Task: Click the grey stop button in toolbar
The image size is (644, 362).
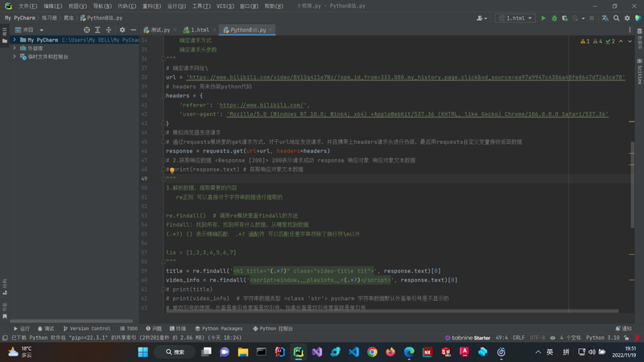Action: point(592,18)
